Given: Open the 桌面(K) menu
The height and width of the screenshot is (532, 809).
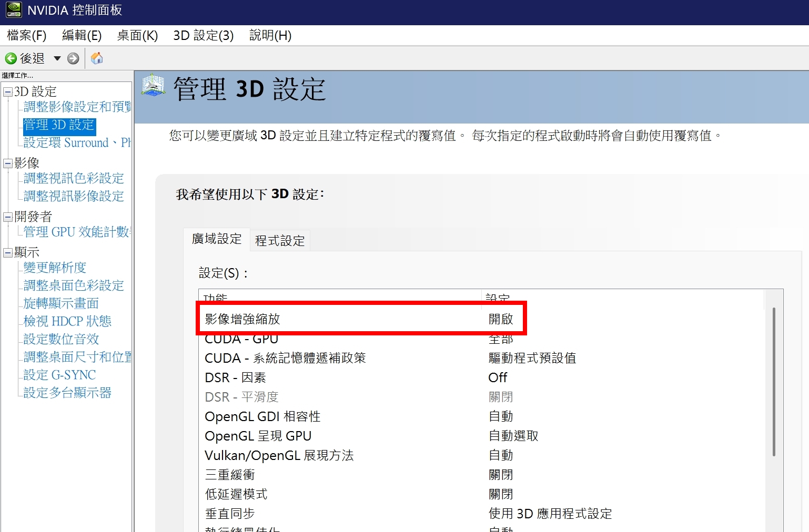Looking at the screenshot, I should [x=137, y=35].
